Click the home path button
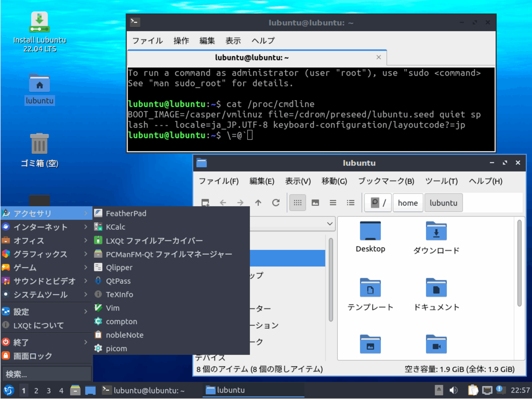Viewport: 532px width, 399px height. (x=408, y=203)
